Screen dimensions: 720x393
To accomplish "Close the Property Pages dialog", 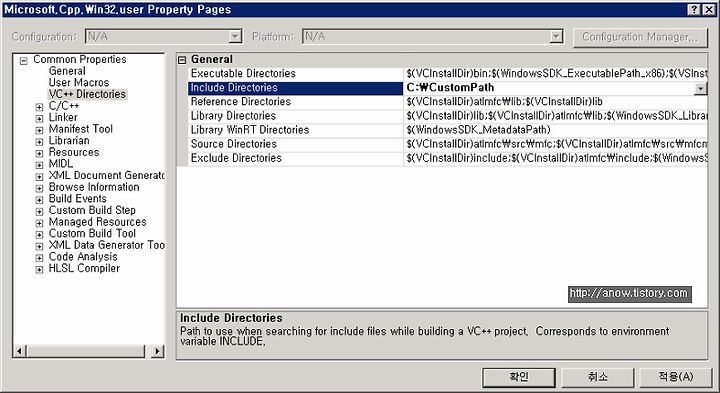I will 709,10.
